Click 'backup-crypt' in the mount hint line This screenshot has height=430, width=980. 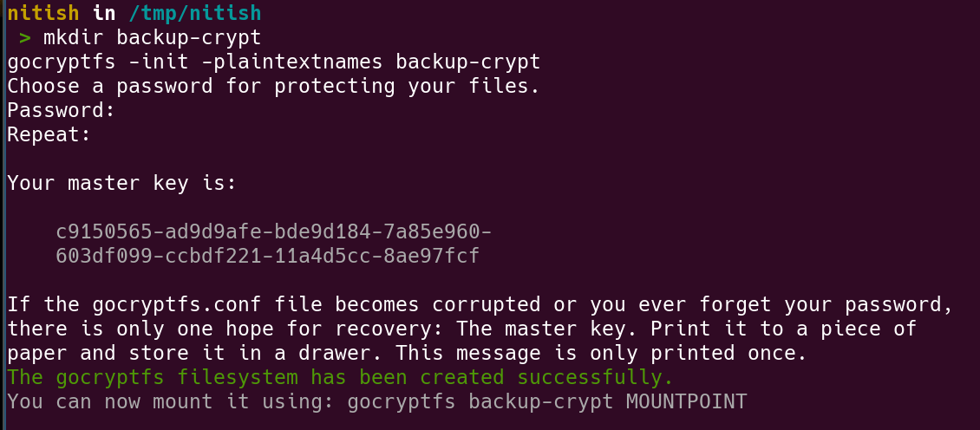coord(541,402)
